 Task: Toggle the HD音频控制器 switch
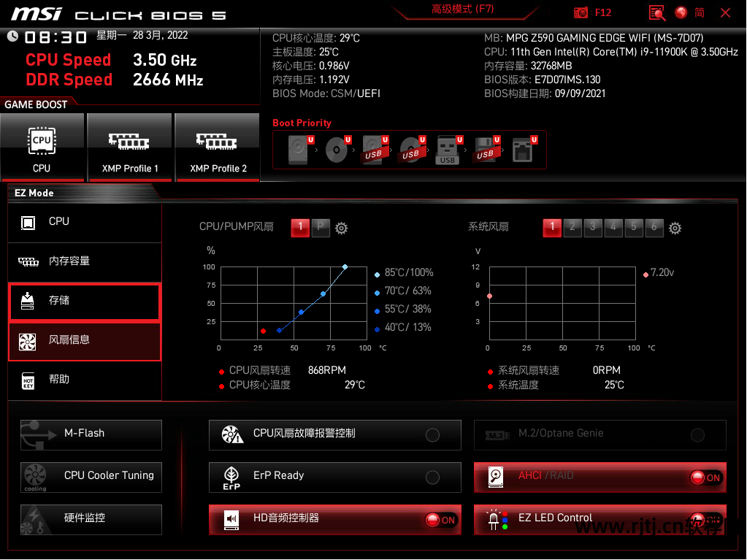441,520
